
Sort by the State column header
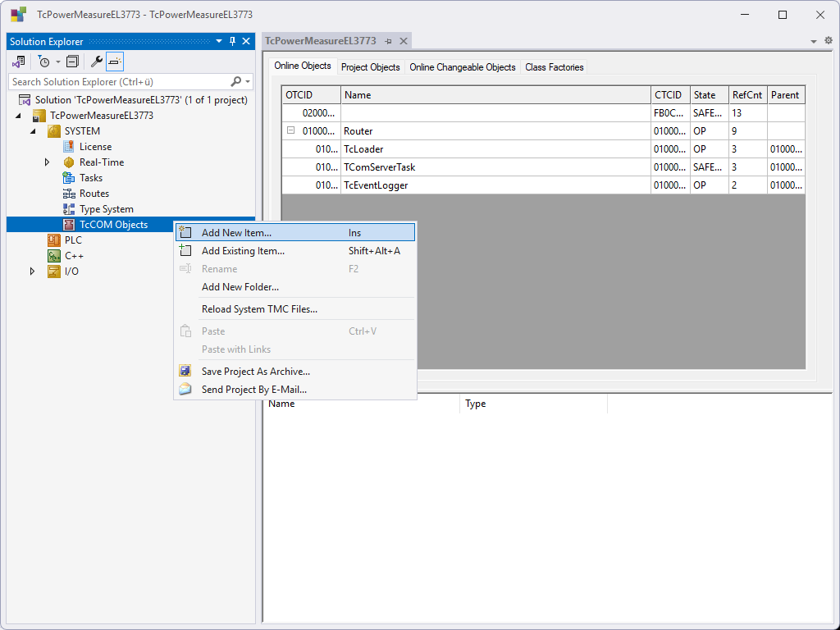click(x=710, y=95)
